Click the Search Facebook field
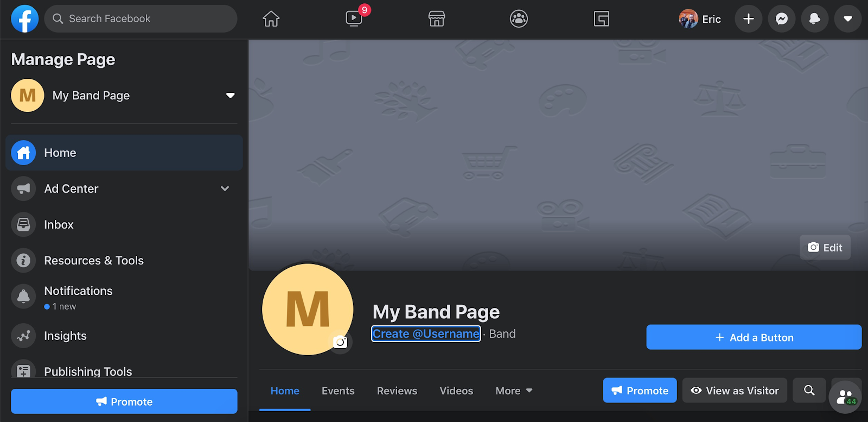Screen dimensions: 868x422 141,19
